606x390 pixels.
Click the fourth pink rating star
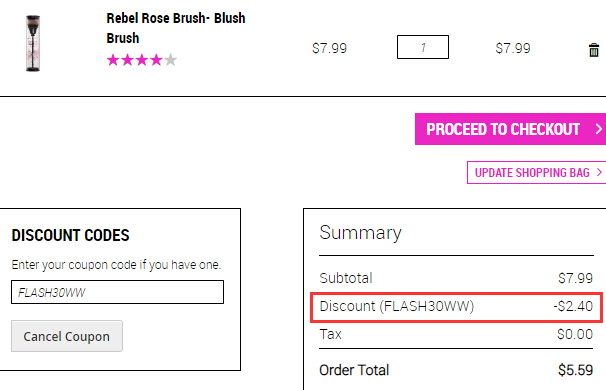(156, 60)
